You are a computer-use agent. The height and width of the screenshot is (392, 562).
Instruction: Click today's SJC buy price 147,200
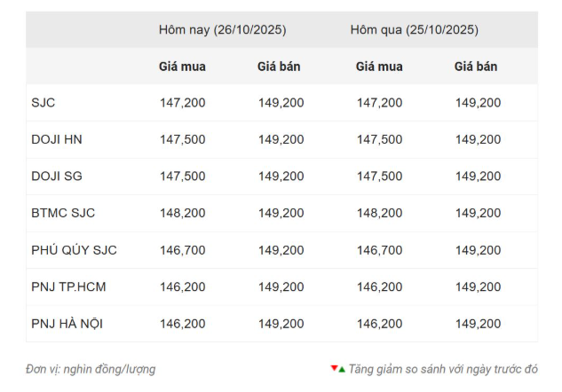coord(182,103)
